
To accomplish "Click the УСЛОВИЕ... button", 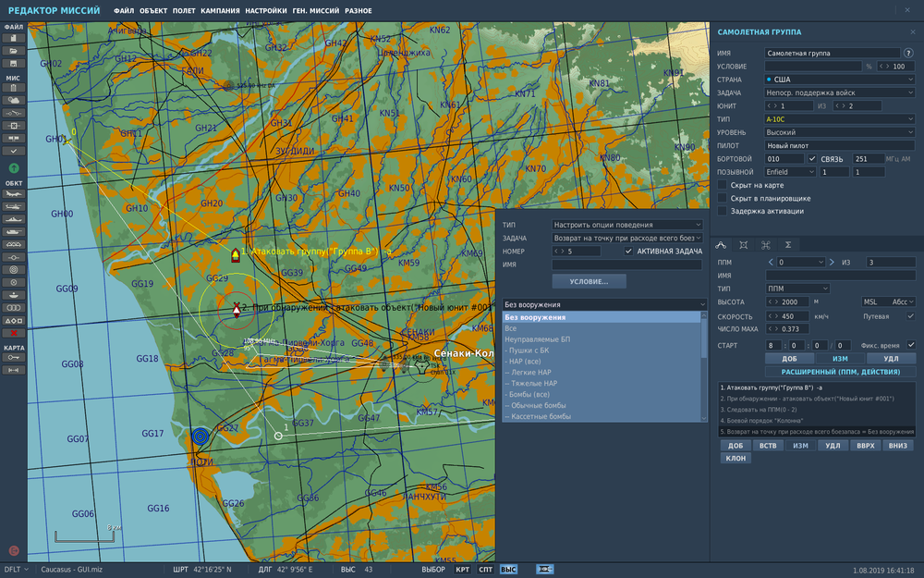I will pos(589,281).
